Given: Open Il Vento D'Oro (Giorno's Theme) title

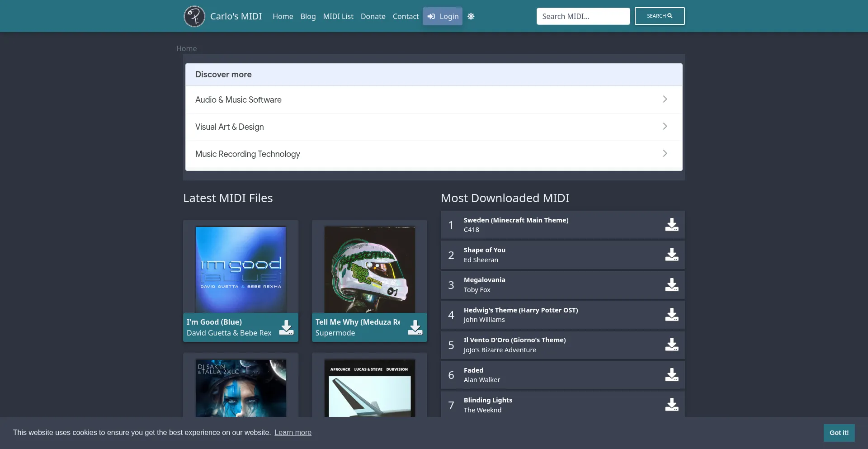Looking at the screenshot, I should [515, 340].
